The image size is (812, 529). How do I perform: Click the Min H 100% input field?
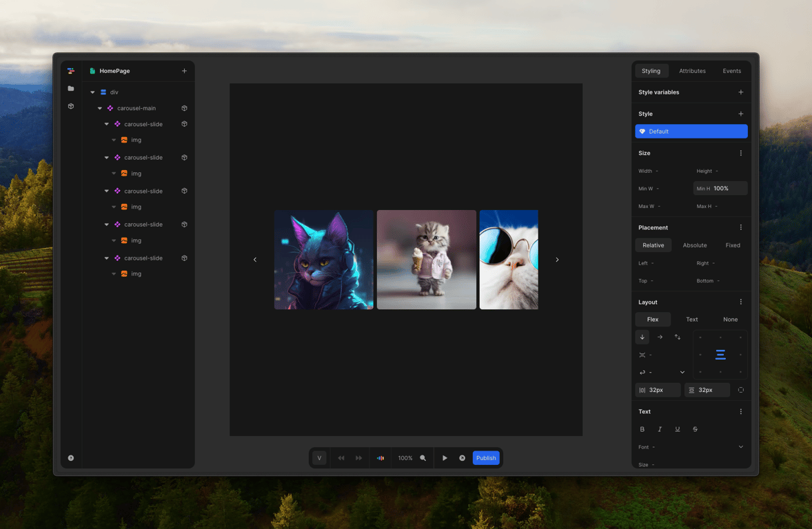pyautogui.click(x=720, y=188)
